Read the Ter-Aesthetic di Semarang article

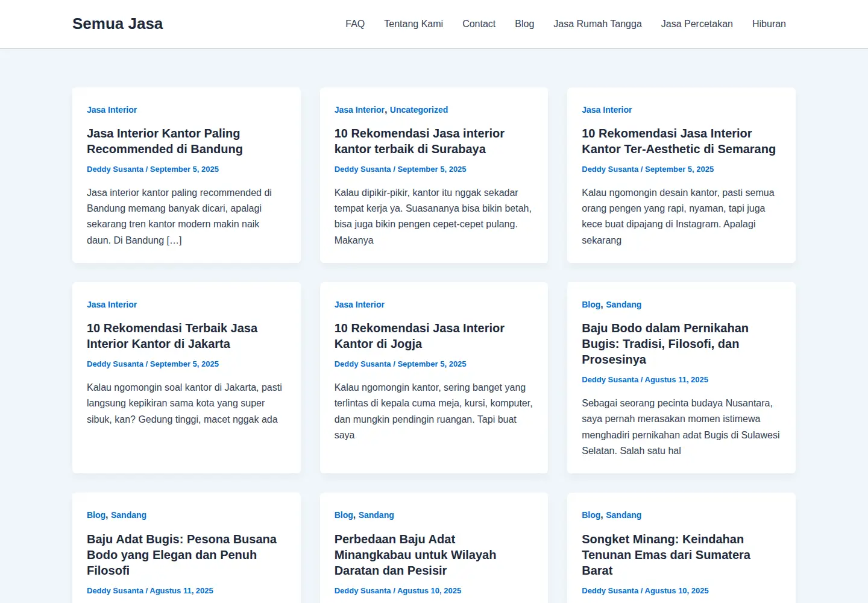click(679, 141)
